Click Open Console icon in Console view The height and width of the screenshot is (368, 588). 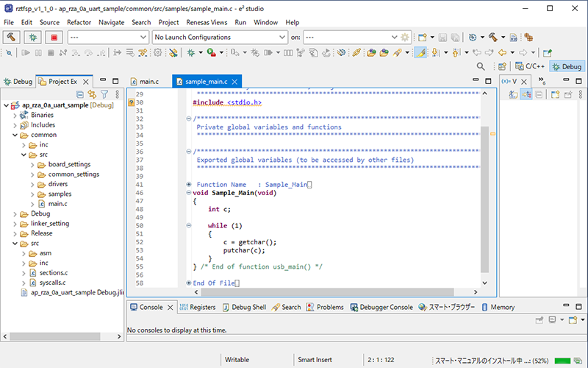tap(573, 320)
